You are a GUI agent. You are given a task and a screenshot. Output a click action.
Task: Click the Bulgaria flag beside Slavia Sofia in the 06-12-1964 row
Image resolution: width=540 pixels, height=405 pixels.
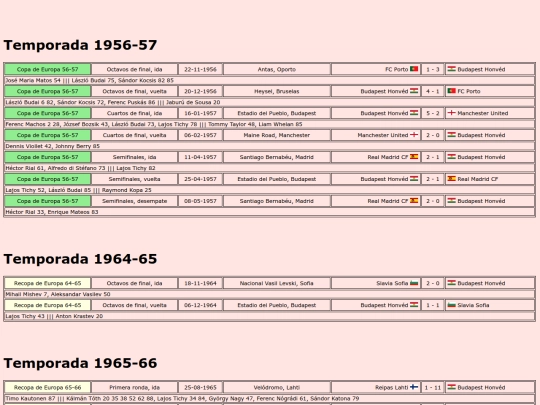coord(451,305)
